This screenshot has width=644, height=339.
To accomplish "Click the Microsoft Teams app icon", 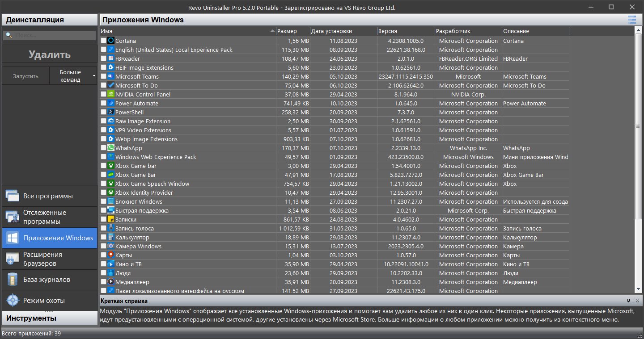I will [111, 76].
